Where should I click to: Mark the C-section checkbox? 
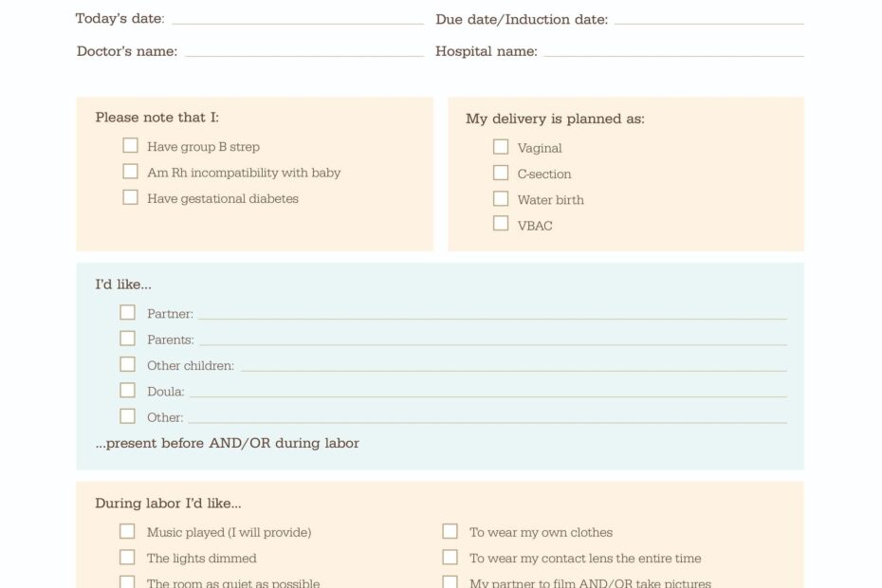[x=501, y=173]
